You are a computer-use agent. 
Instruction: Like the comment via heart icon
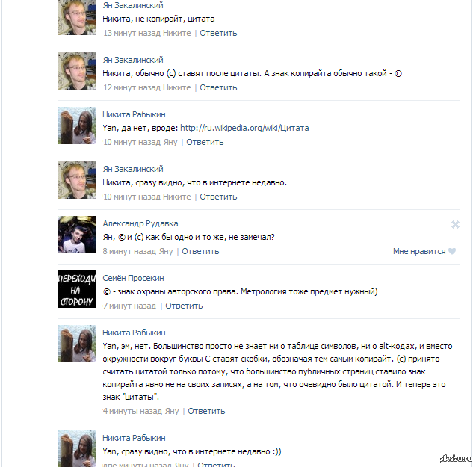452,251
